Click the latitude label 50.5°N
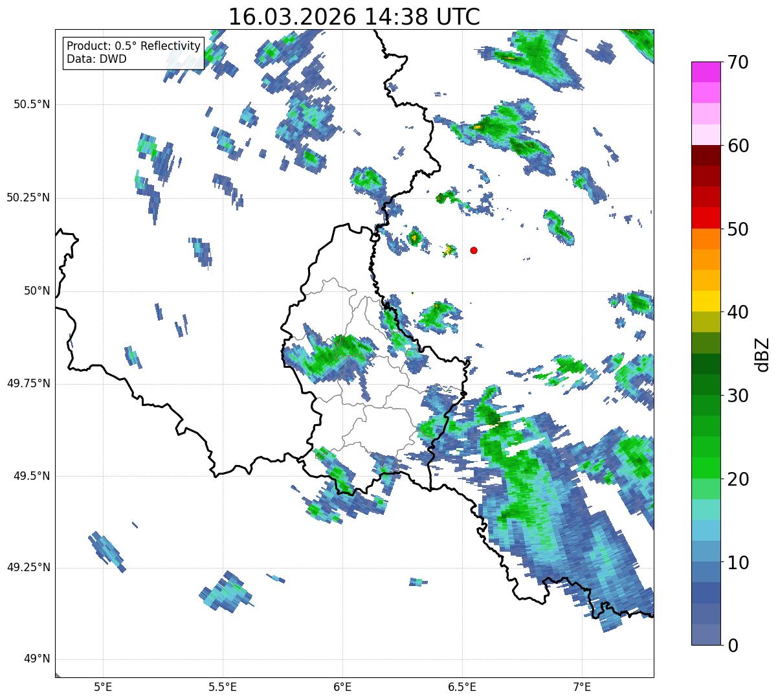This screenshot has width=778, height=700. [32, 105]
